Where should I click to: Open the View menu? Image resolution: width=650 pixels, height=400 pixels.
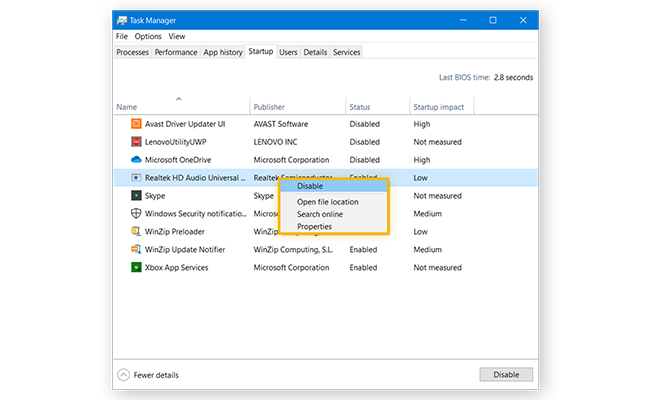coord(177,36)
